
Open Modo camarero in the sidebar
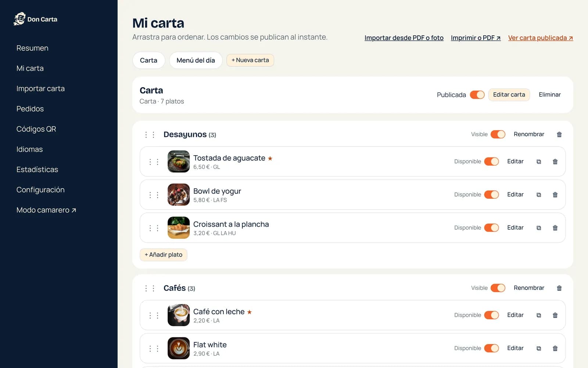point(46,210)
